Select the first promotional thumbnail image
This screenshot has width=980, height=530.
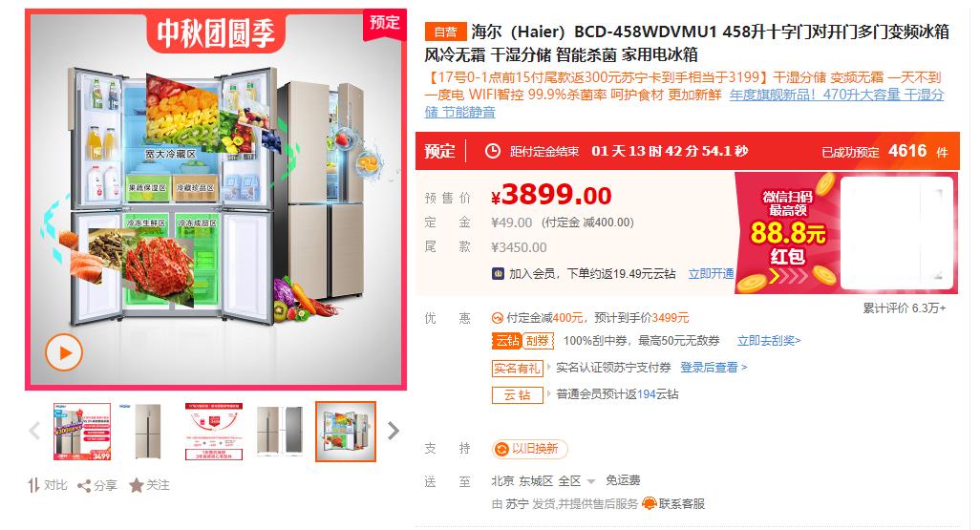(x=82, y=432)
